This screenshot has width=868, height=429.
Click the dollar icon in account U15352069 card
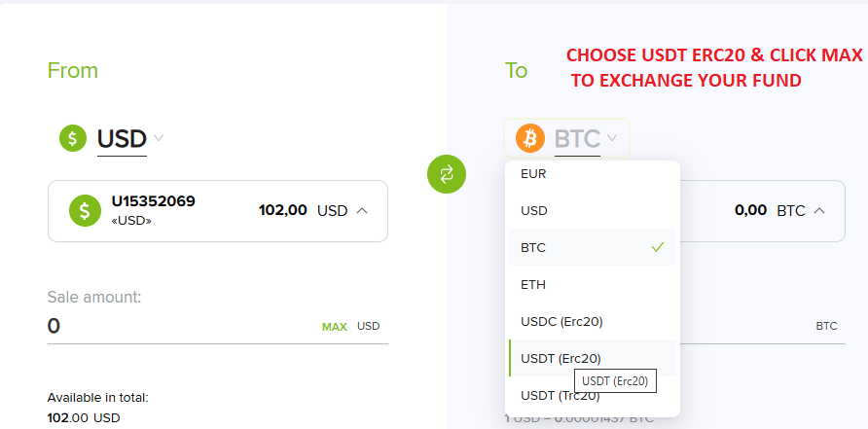84,209
